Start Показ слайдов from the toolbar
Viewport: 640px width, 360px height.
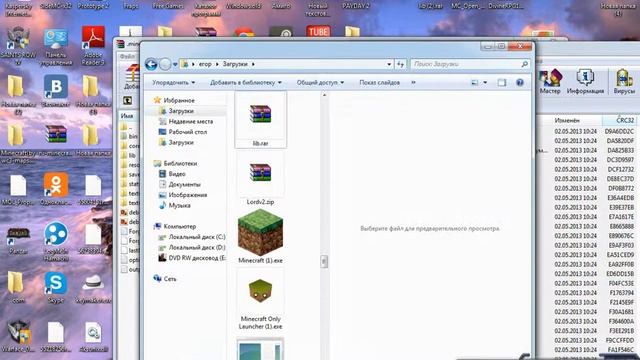(x=380, y=82)
